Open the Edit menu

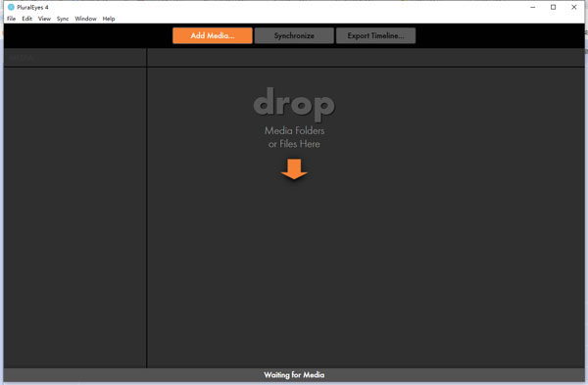(27, 19)
